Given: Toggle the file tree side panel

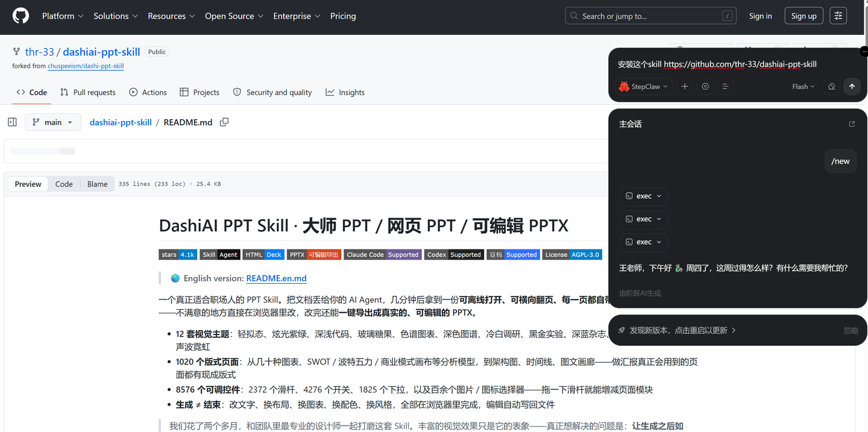Looking at the screenshot, I should coord(12,122).
